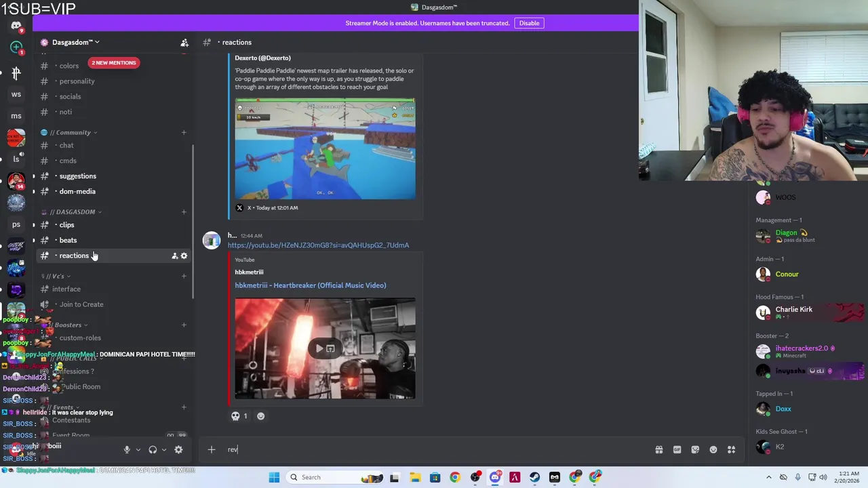Open Steam from the taskbar
Viewport: 868px width, 488px height.
(x=535, y=477)
